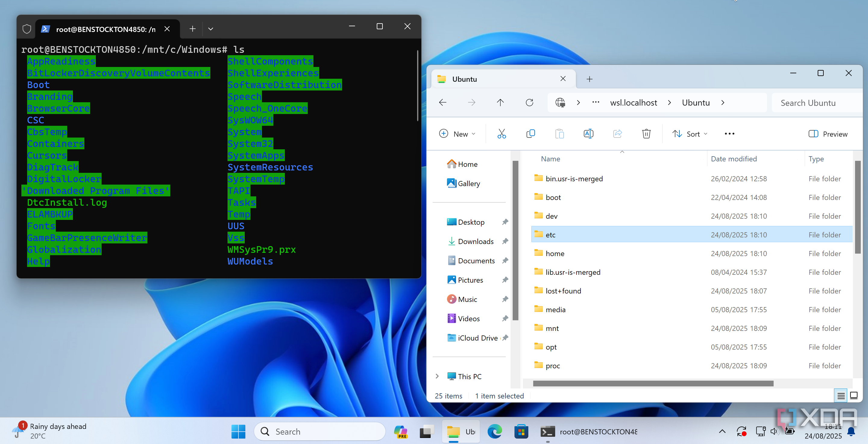
Task: Click the breadcrumb ellipsis in address bar
Action: pos(596,103)
